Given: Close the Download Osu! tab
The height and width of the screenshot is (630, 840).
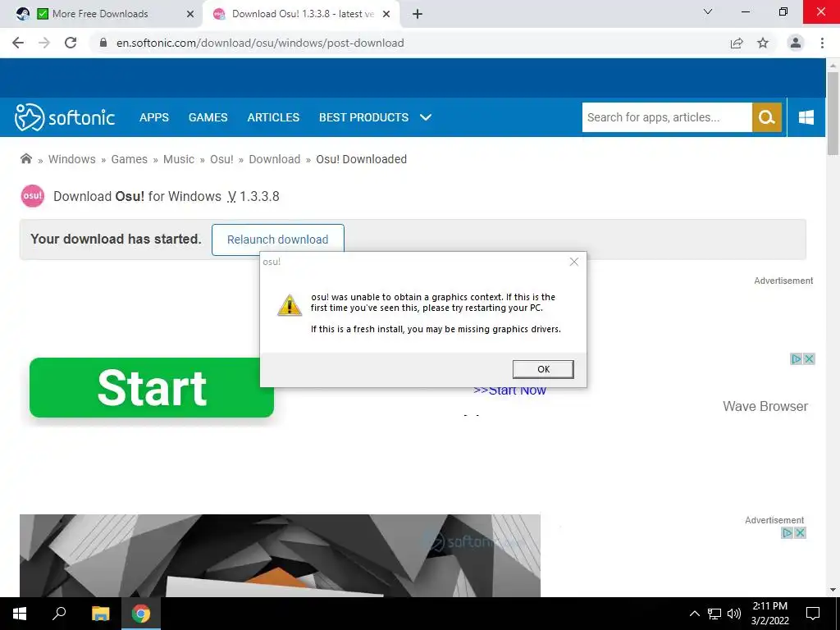Looking at the screenshot, I should [x=386, y=14].
